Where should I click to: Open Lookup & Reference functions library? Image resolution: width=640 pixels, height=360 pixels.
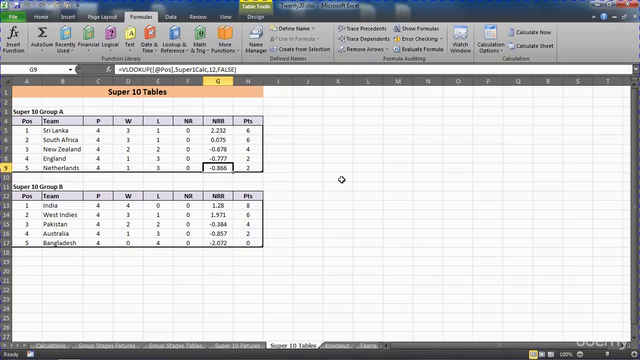(174, 39)
